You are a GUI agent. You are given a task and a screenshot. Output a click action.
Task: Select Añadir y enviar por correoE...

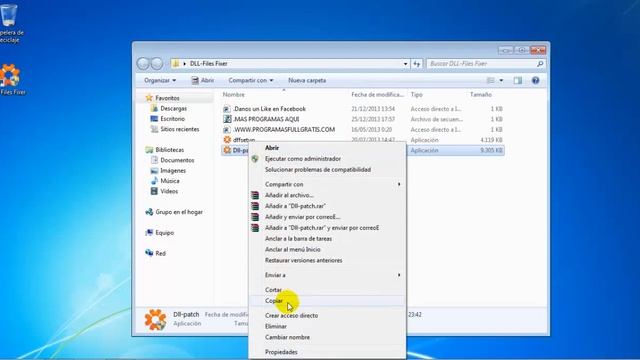tap(302, 217)
